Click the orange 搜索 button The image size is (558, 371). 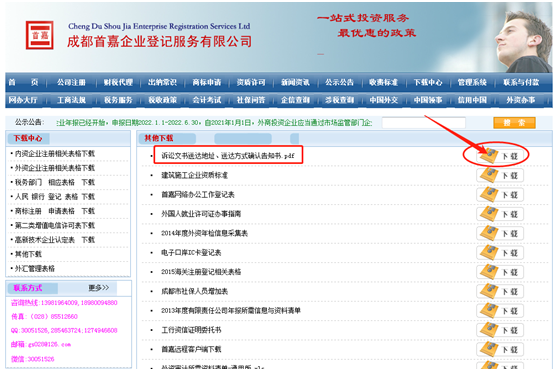514,123
